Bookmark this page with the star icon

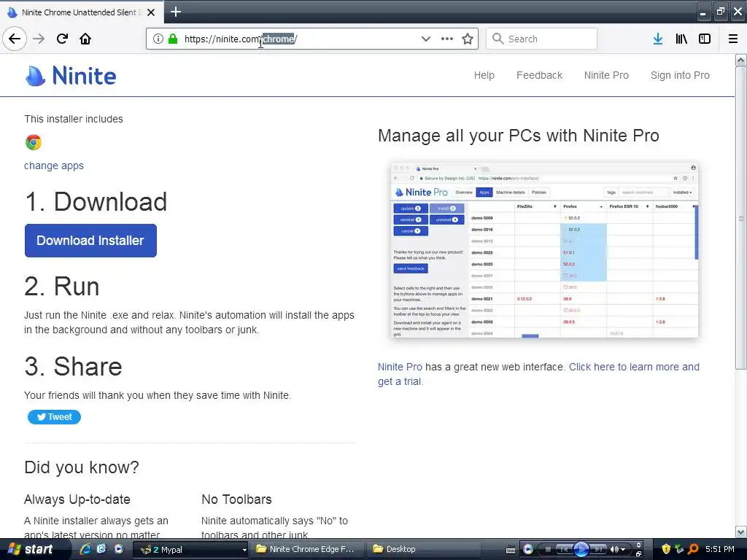(468, 39)
